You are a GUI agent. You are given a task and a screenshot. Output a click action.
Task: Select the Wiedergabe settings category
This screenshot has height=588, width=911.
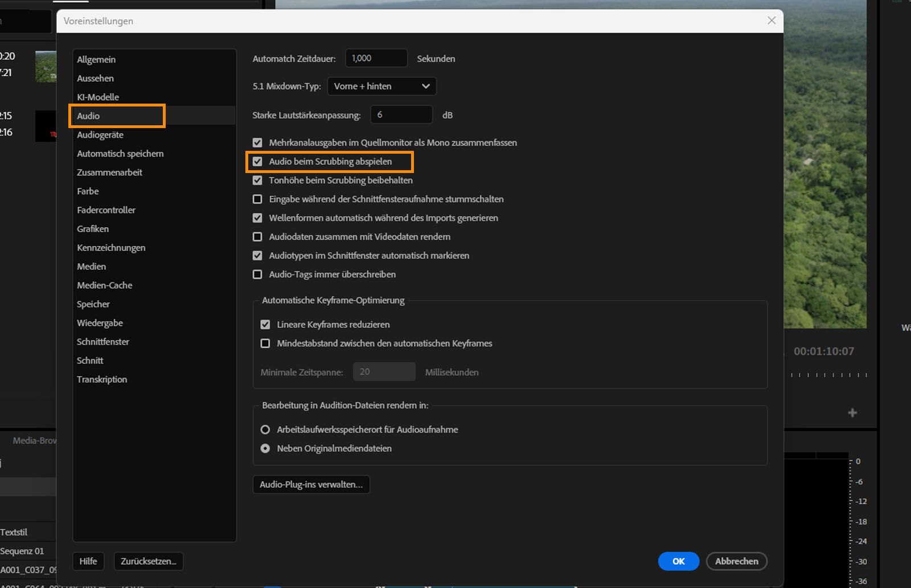[100, 323]
